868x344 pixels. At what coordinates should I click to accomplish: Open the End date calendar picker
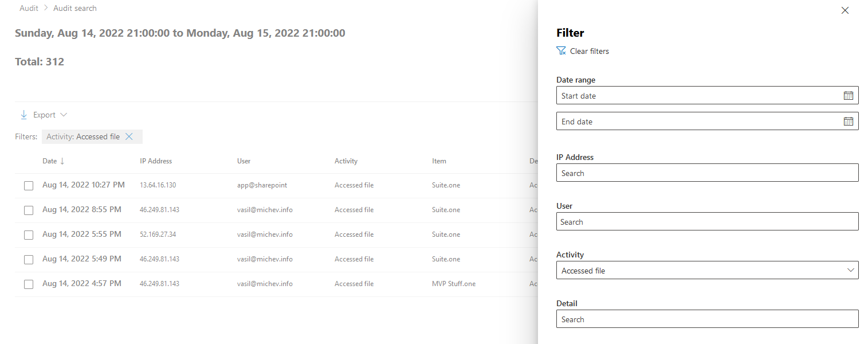(849, 121)
